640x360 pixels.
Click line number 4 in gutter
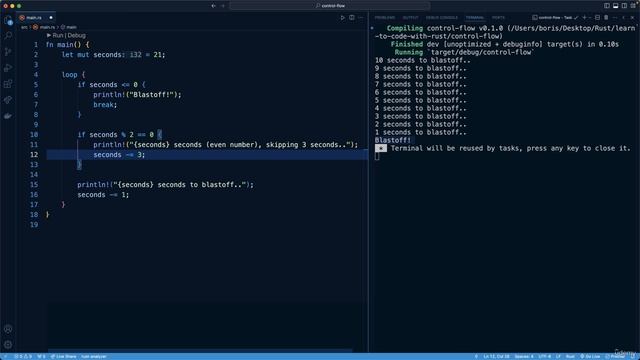tap(36, 75)
